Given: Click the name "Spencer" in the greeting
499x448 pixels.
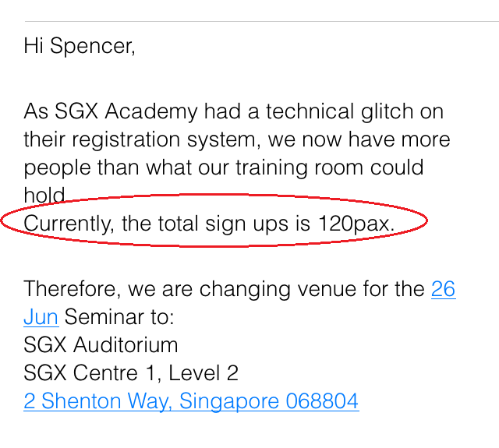Looking at the screenshot, I should (92, 46).
